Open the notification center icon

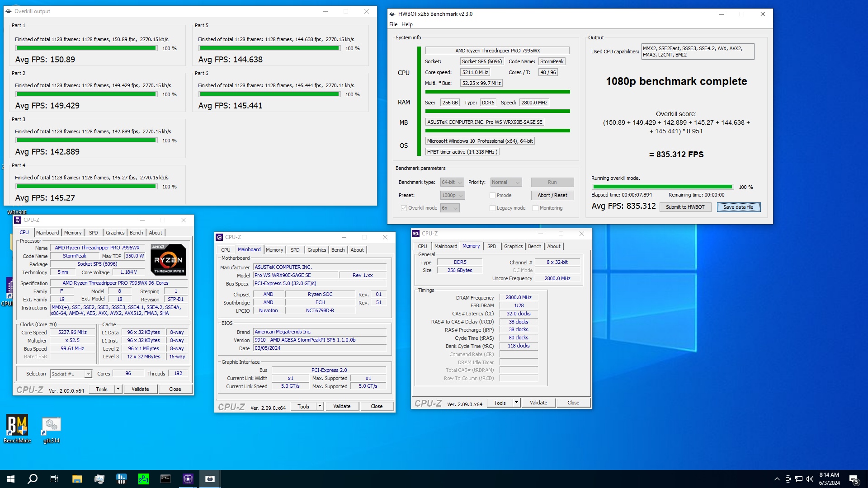point(854,479)
